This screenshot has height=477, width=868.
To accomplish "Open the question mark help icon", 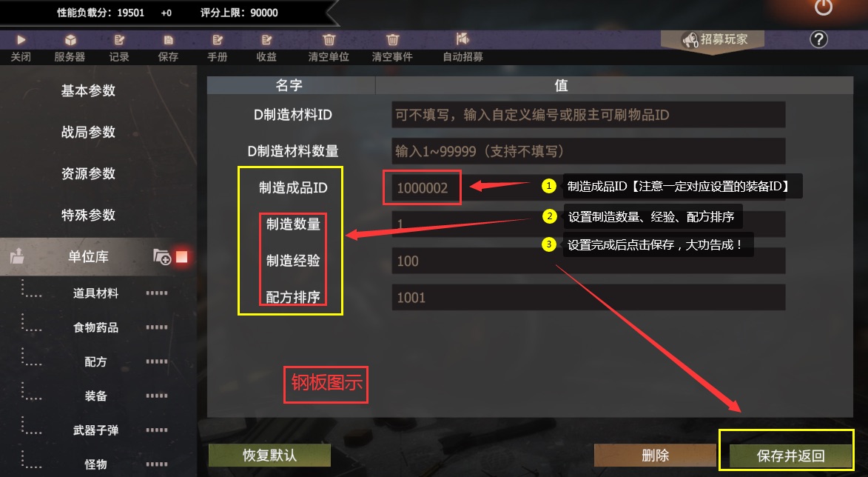I will (818, 39).
